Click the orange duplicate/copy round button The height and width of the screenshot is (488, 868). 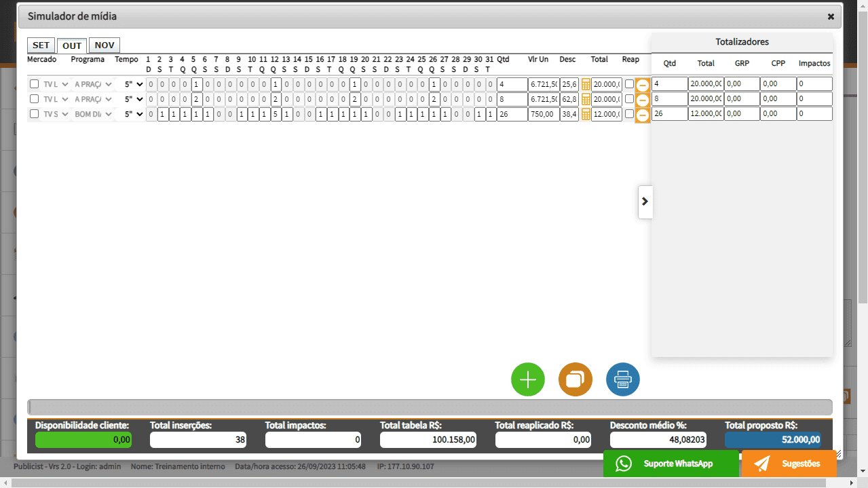pyautogui.click(x=575, y=379)
